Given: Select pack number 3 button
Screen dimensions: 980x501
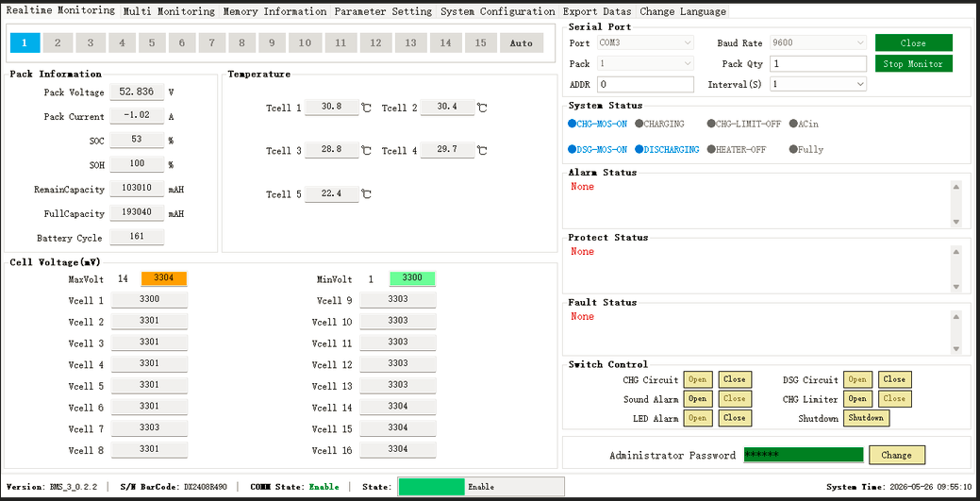Looking at the screenshot, I should coord(91,42).
